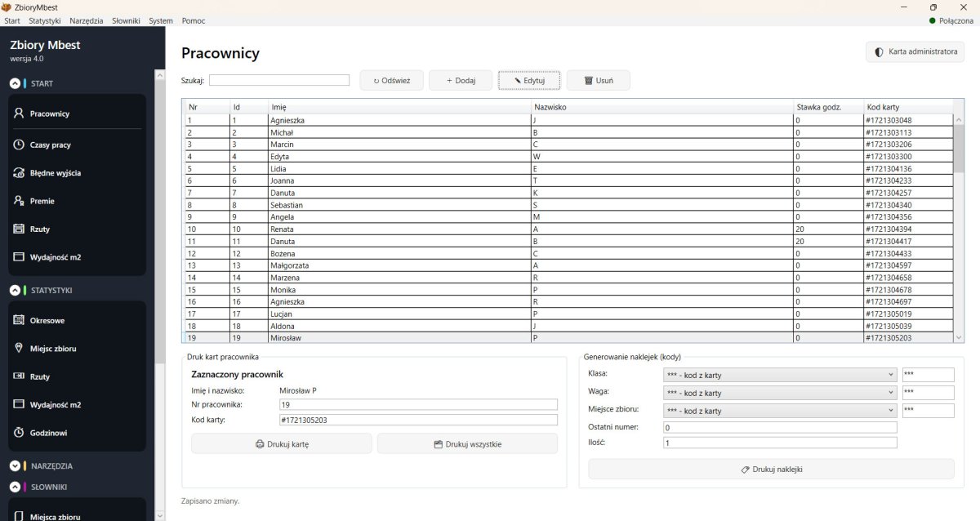The height and width of the screenshot is (521, 980).
Task: Click the Szukaj search field
Action: [x=279, y=81]
